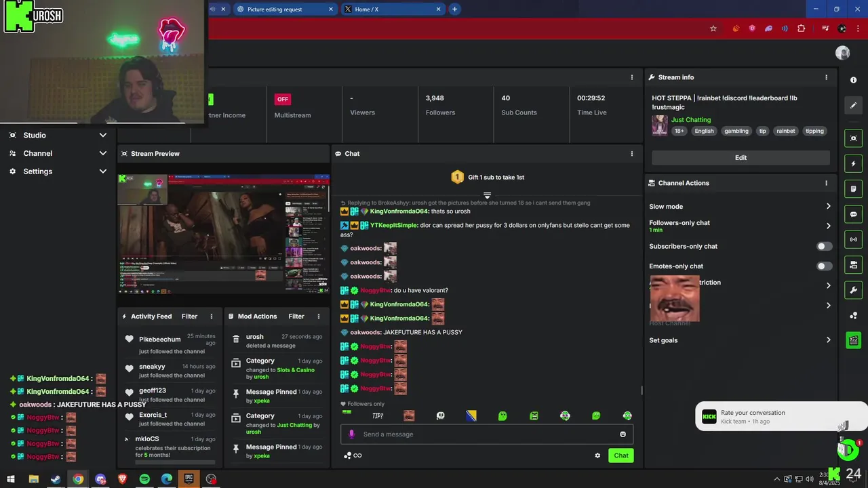Toggle Emotes-only chat switch
Image resolution: width=868 pixels, height=488 pixels.
point(824,266)
